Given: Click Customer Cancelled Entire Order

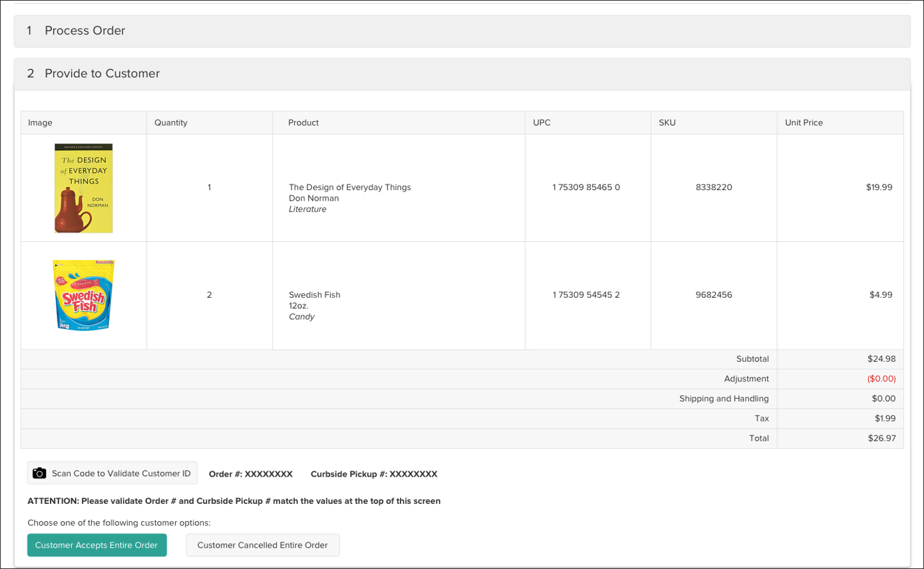Looking at the screenshot, I should [x=263, y=545].
